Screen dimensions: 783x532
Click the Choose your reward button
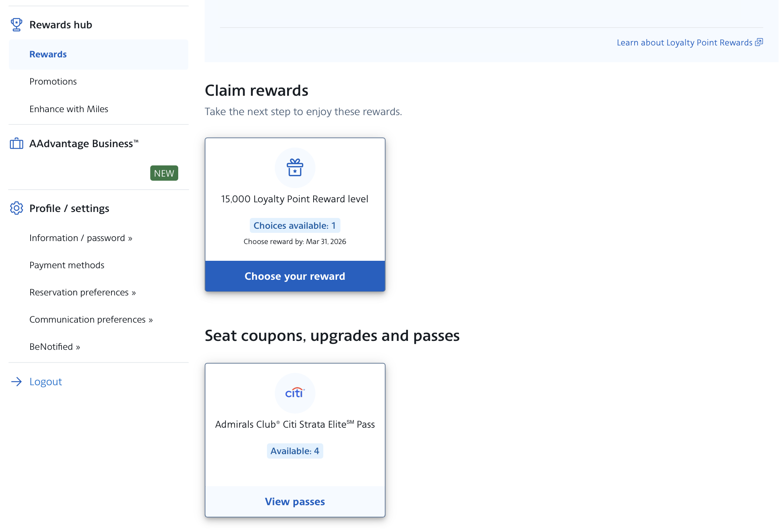point(295,276)
